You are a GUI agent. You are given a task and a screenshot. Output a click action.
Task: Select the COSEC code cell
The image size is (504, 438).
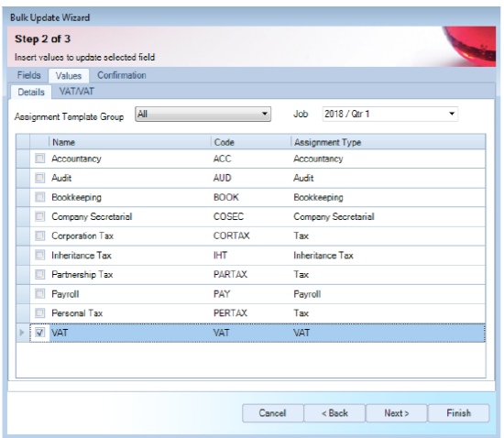coord(251,216)
